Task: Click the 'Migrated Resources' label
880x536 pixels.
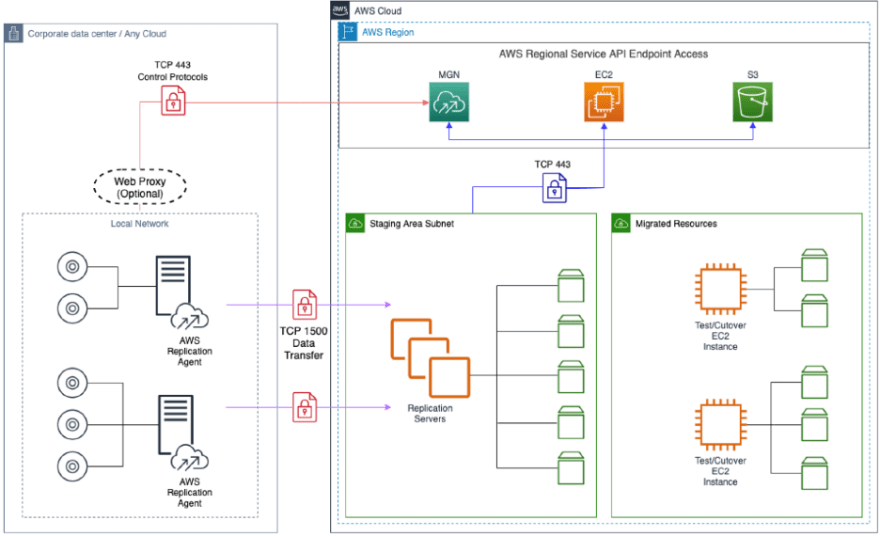Action: point(676,223)
